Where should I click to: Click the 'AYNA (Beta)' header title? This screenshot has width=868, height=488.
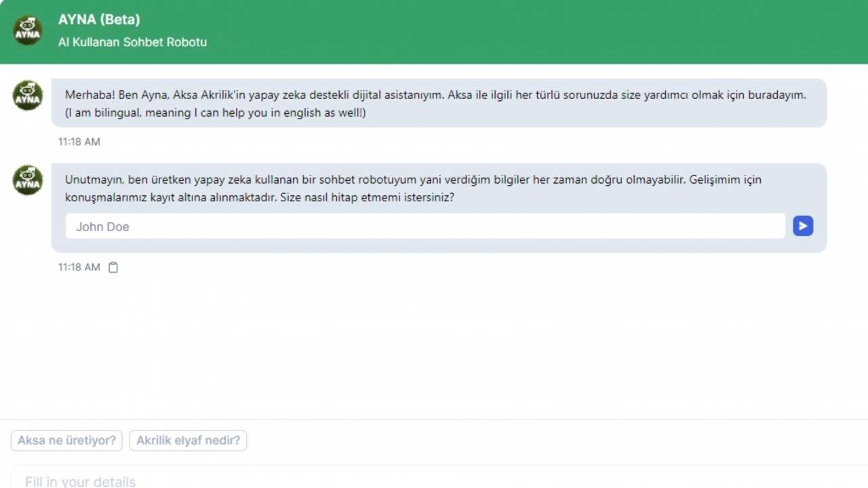(x=99, y=20)
